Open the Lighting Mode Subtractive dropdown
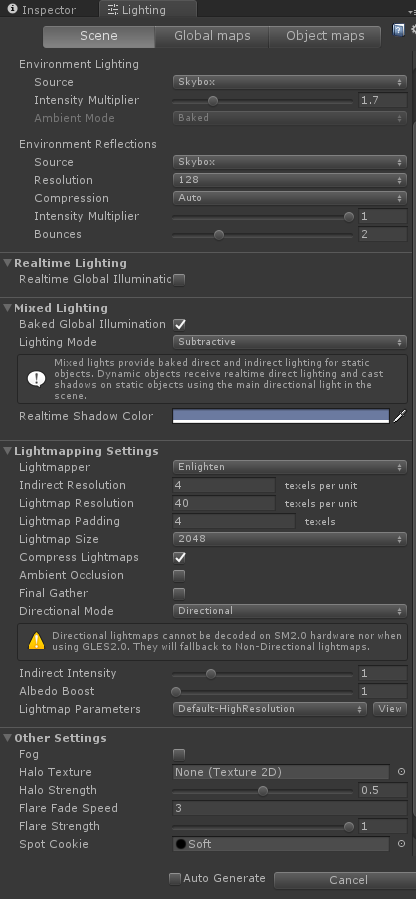416x899 pixels. [x=290, y=342]
